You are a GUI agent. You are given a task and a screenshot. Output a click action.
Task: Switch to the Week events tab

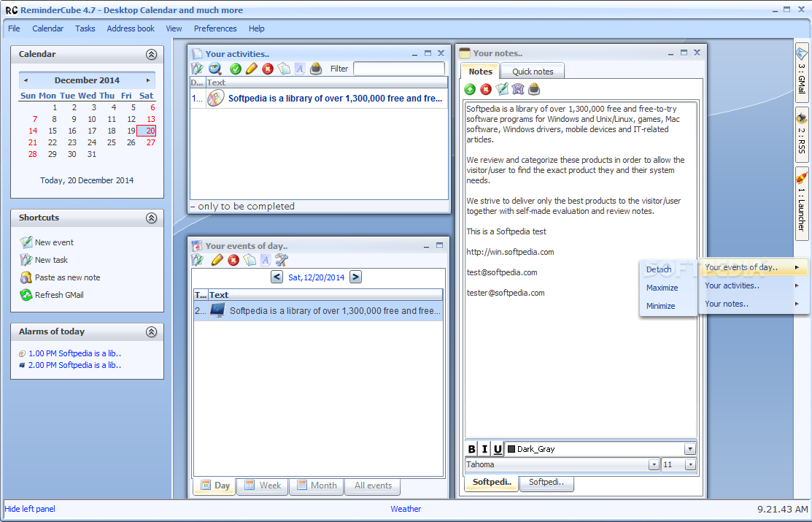pos(263,485)
